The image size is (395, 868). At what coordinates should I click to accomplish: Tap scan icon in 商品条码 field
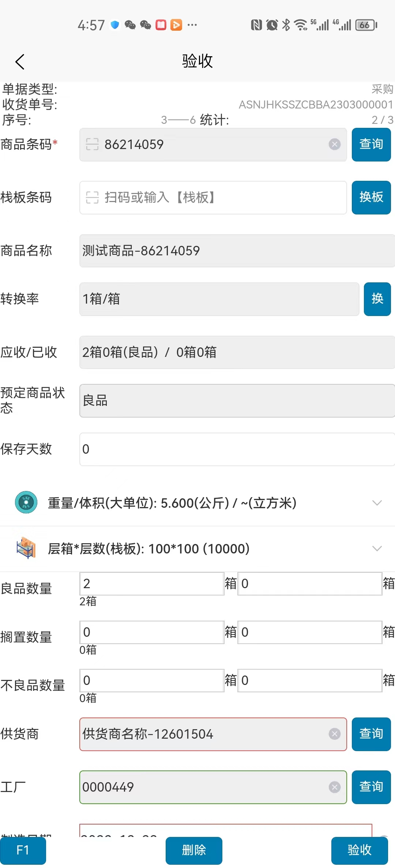[92, 144]
